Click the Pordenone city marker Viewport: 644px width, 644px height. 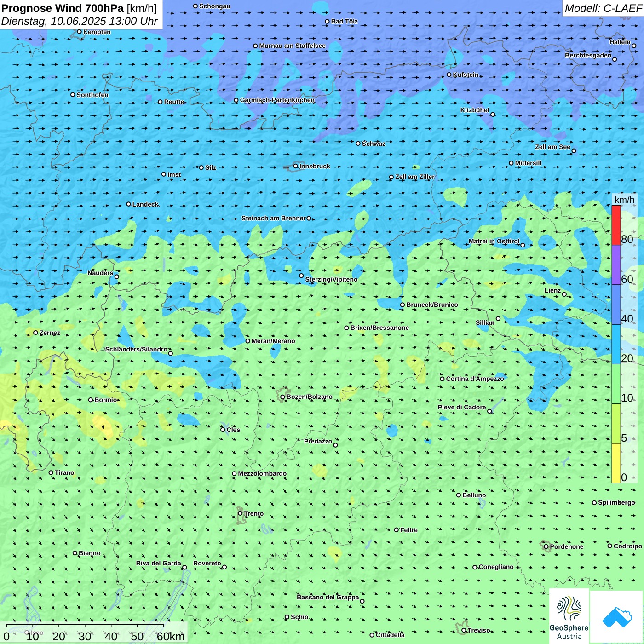pos(546,546)
